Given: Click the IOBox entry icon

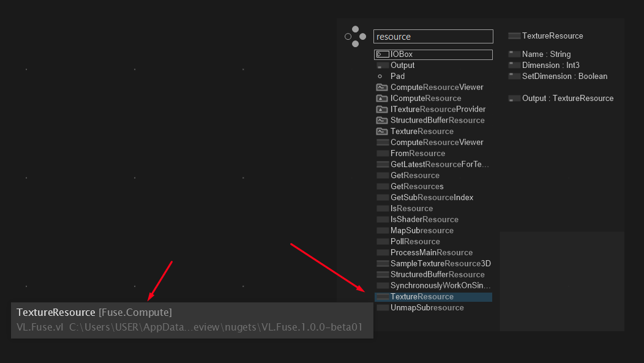Looking at the screenshot, I should tap(383, 54).
